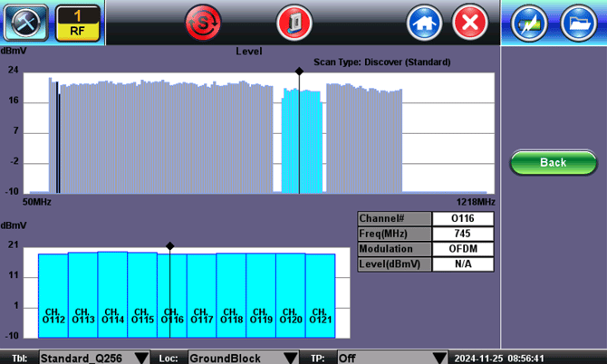607x364 pixels.
Task: Open the Tbl Standard_Q256 dropdown
Action: 94,359
